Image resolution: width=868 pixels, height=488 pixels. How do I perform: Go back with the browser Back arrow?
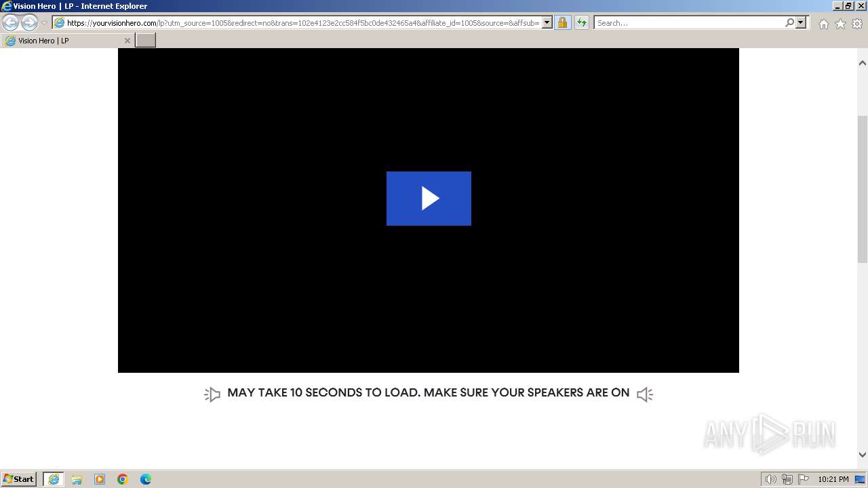[10, 22]
